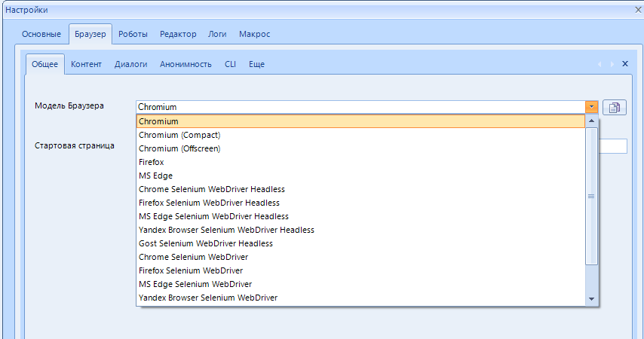Open the Основные tab
The width and height of the screenshot is (644, 339).
click(x=41, y=34)
